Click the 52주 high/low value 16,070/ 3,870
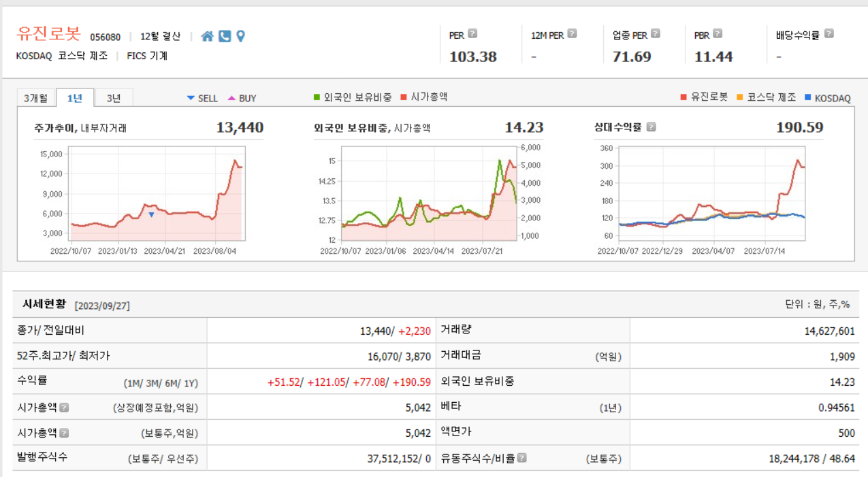 point(399,356)
